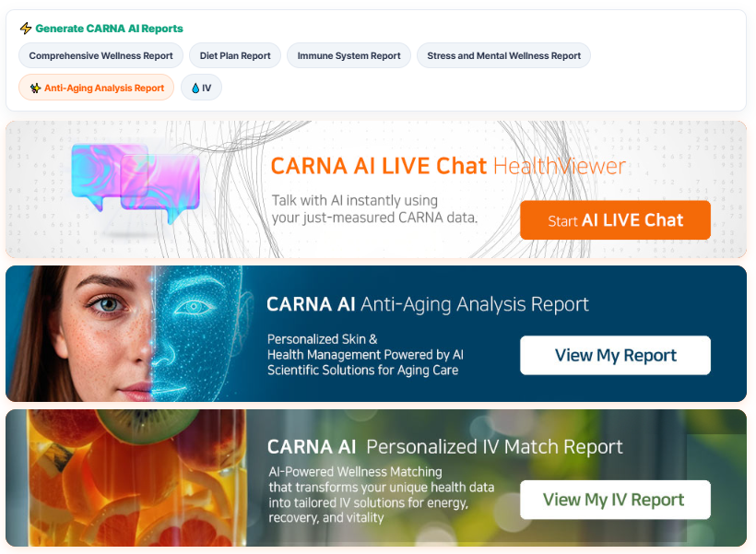
Task: Click the CARNA AI Personalized IV Match Report title
Action: pos(445,447)
